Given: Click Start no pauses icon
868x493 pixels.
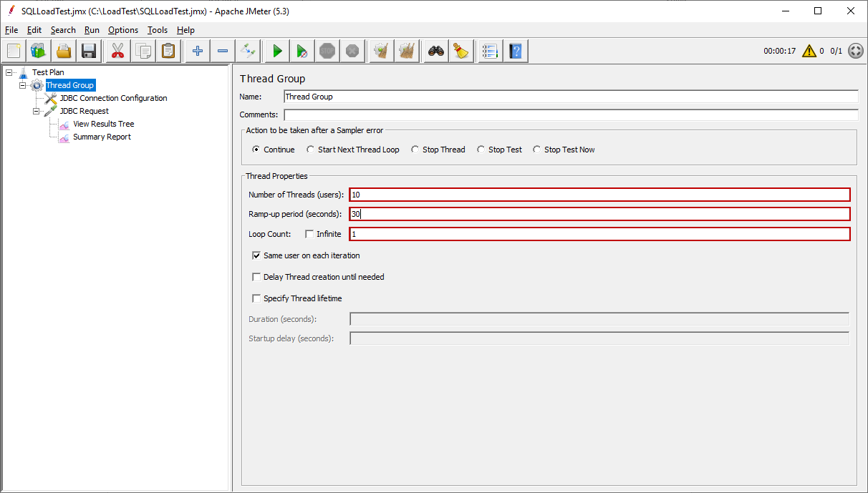Looking at the screenshot, I should (302, 51).
